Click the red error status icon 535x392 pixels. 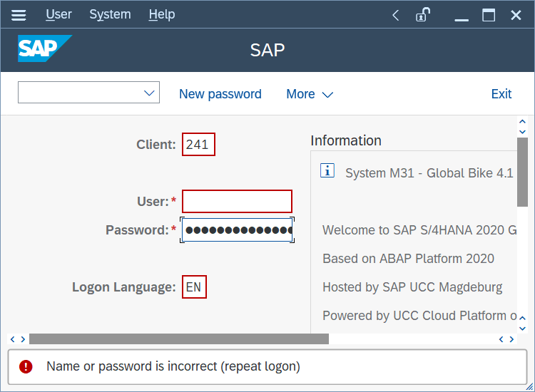click(x=26, y=367)
